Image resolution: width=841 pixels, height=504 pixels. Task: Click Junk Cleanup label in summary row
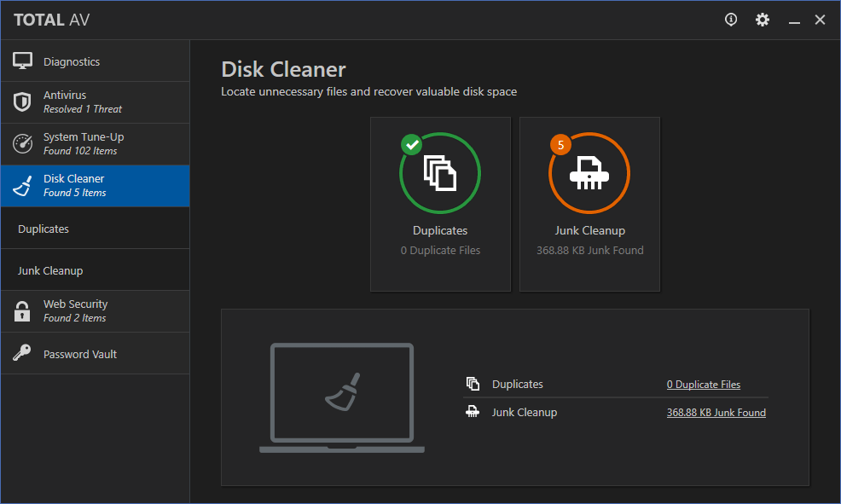click(x=525, y=412)
